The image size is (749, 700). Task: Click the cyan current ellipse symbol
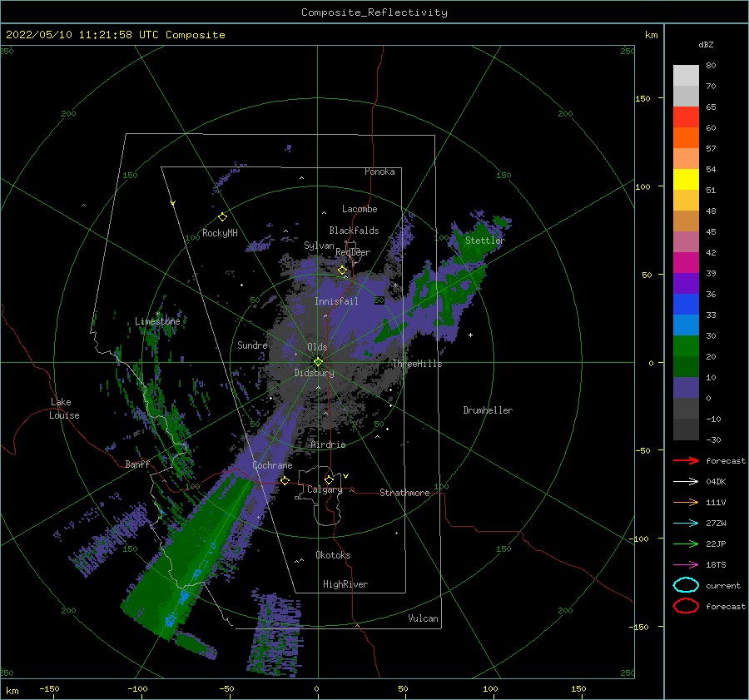click(686, 585)
